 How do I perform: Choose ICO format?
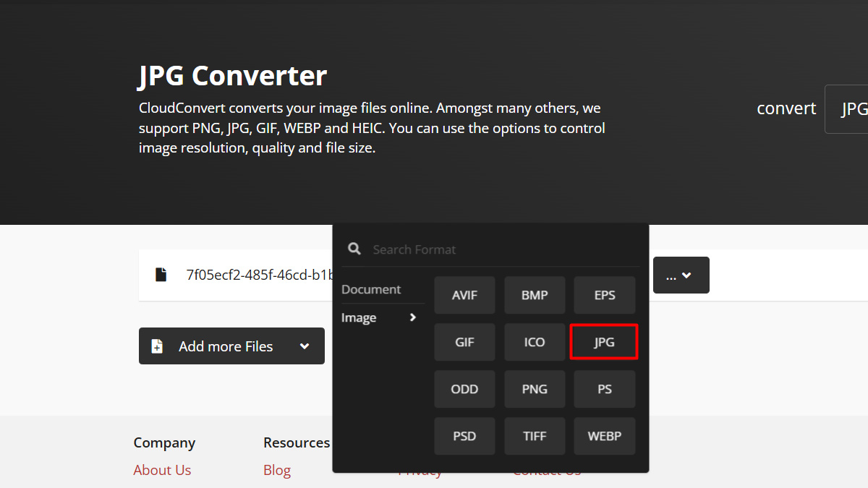click(x=535, y=342)
